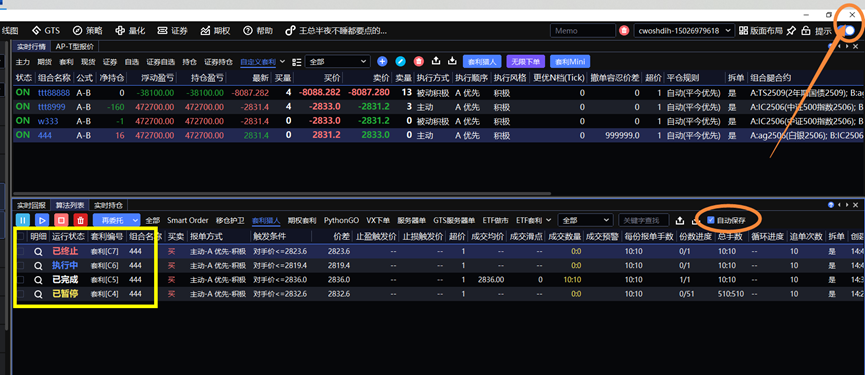Toggle ON status of ttt88888 row
865x375 pixels.
tap(23, 93)
